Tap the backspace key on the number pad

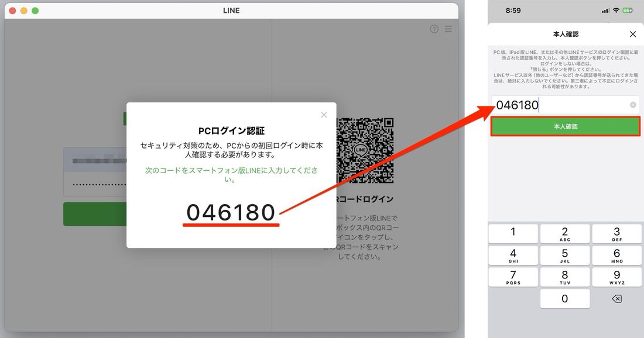[x=616, y=299]
